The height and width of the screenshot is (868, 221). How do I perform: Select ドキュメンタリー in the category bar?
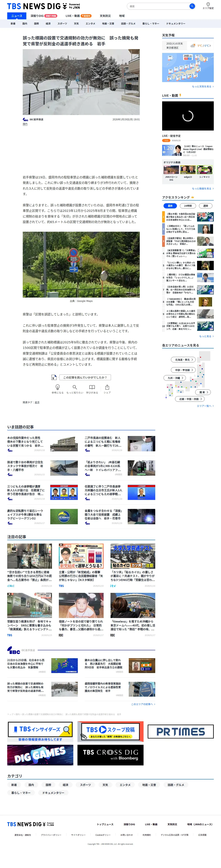click(176, 24)
